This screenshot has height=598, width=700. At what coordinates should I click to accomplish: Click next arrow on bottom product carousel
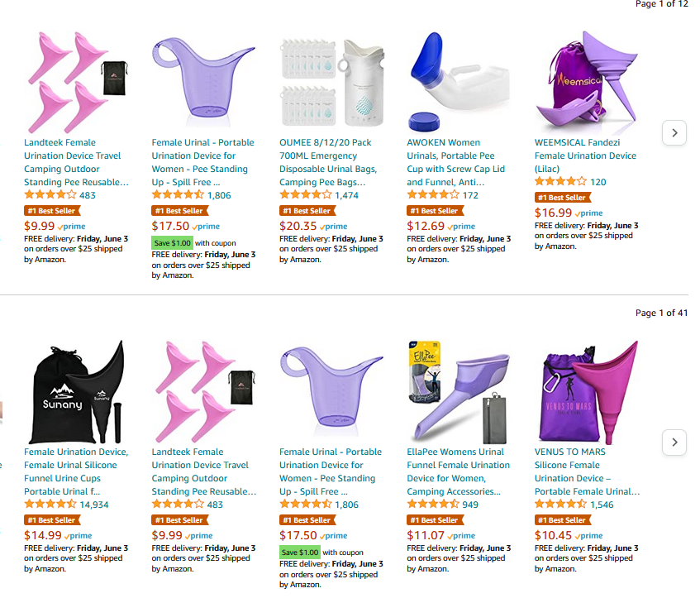pyautogui.click(x=674, y=442)
